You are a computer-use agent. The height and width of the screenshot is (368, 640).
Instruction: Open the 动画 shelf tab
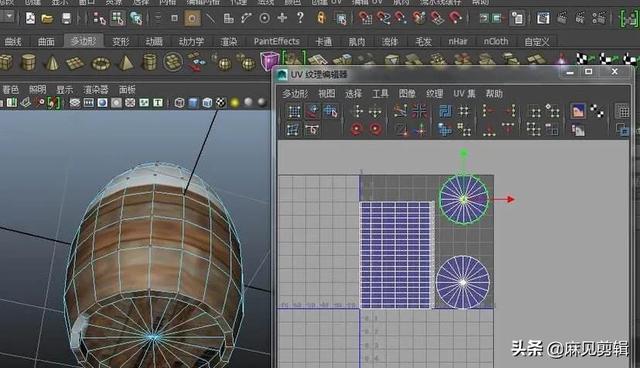click(x=154, y=41)
